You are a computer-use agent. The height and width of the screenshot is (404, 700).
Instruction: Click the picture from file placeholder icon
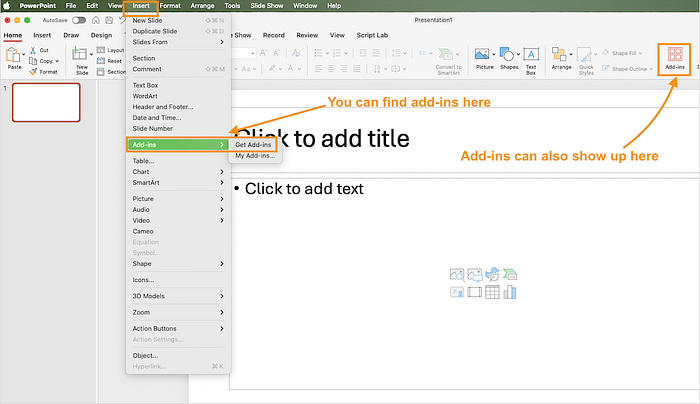tap(475, 275)
